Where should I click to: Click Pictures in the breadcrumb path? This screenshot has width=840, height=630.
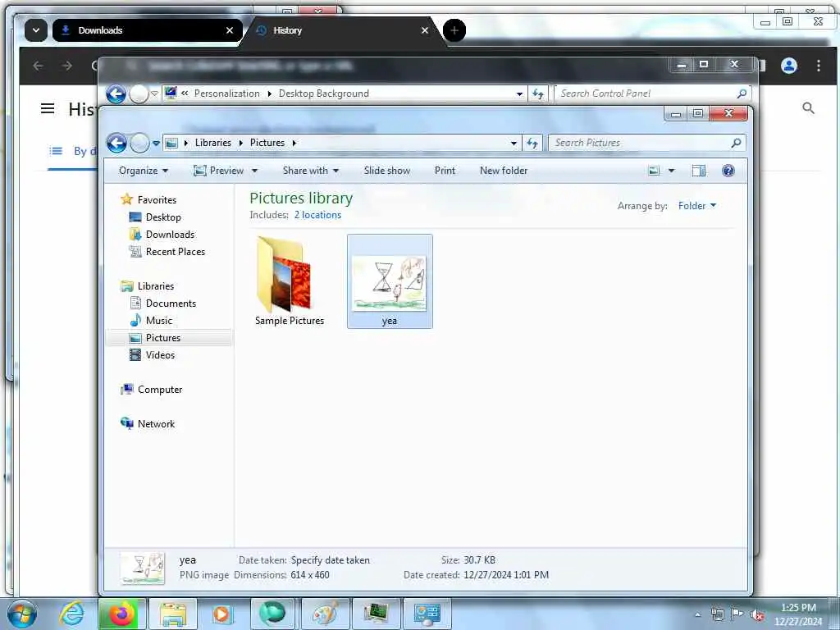click(x=267, y=143)
